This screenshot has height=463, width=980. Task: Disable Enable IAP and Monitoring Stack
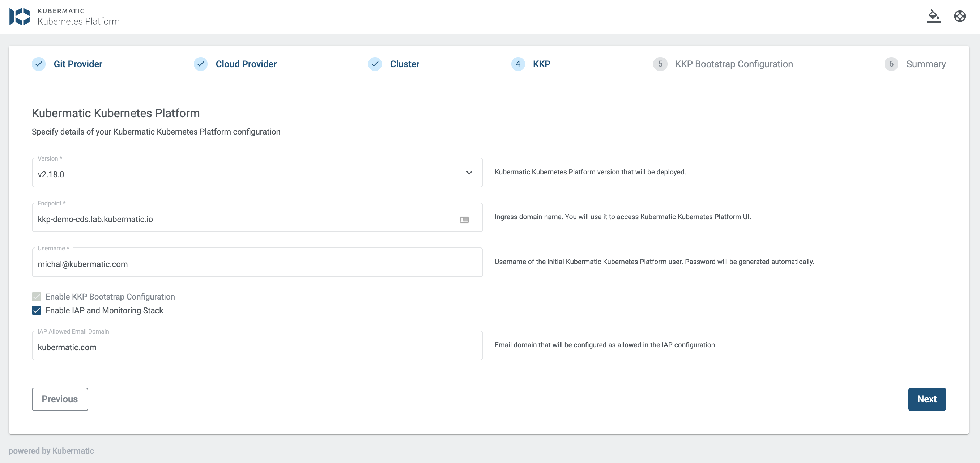pos(36,311)
